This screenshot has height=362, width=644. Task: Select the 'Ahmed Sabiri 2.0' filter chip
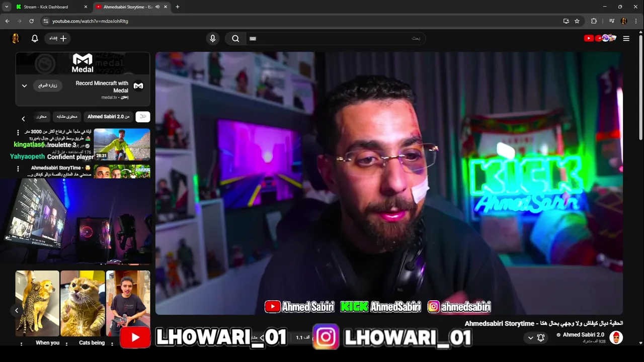109,117
